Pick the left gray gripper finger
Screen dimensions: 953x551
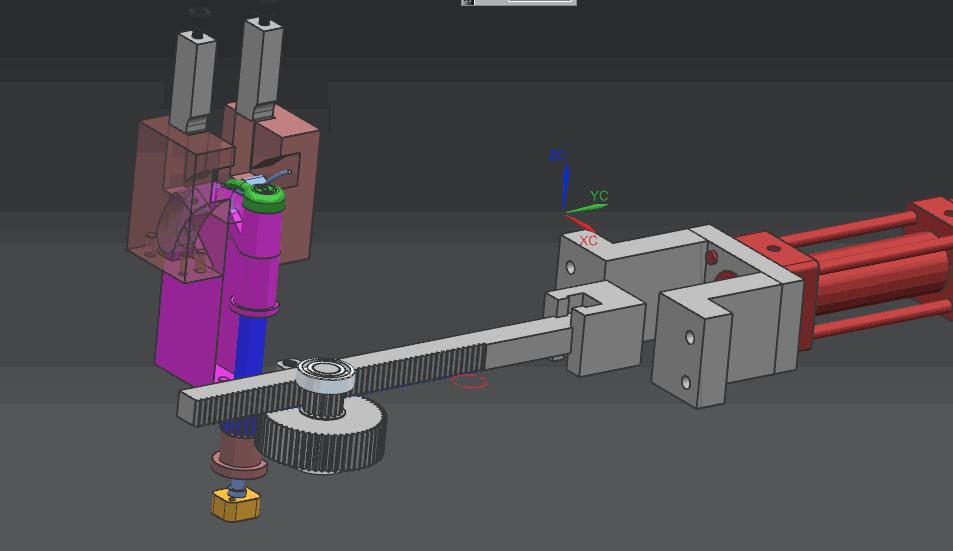pyautogui.click(x=193, y=80)
